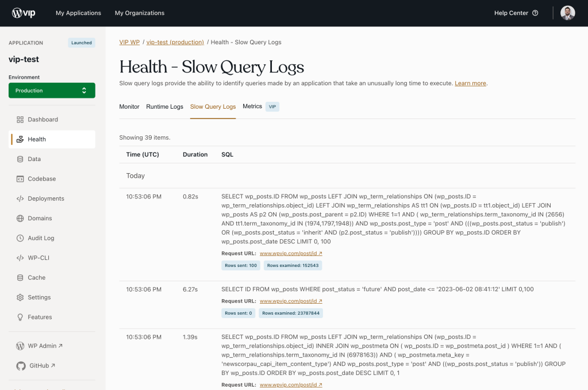
Task: Click the Rows sent: 100 badge
Action: coord(241,265)
